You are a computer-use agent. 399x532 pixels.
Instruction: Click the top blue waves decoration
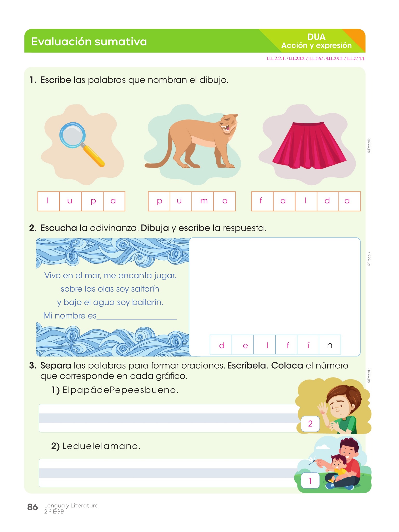click(x=112, y=253)
